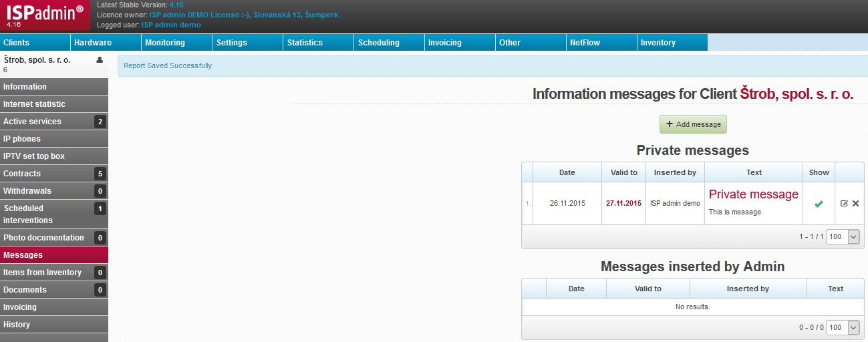The image size is (868, 342).
Task: Open Private messages rows-per-page dropdown
Action: point(843,236)
